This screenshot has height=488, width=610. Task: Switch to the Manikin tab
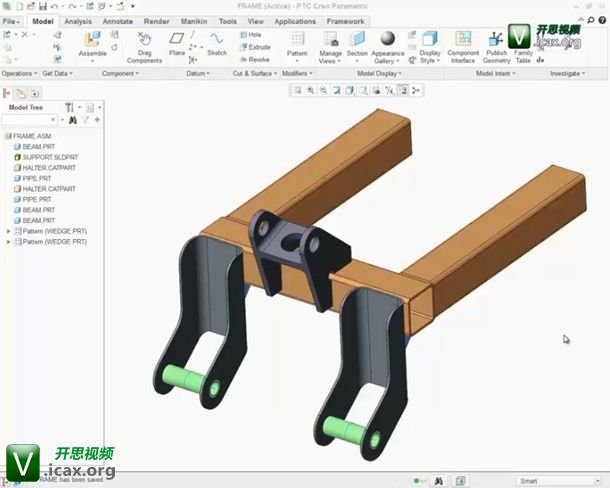pyautogui.click(x=194, y=21)
